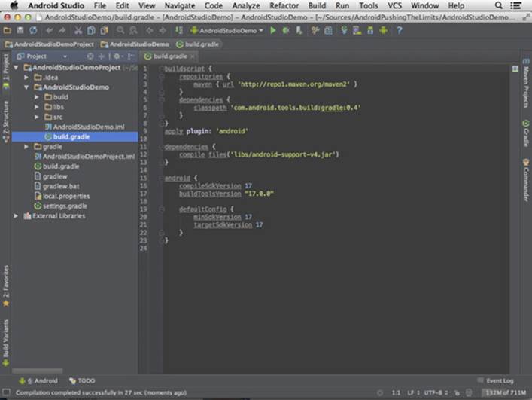Toggle the Structure tool window

6,121
